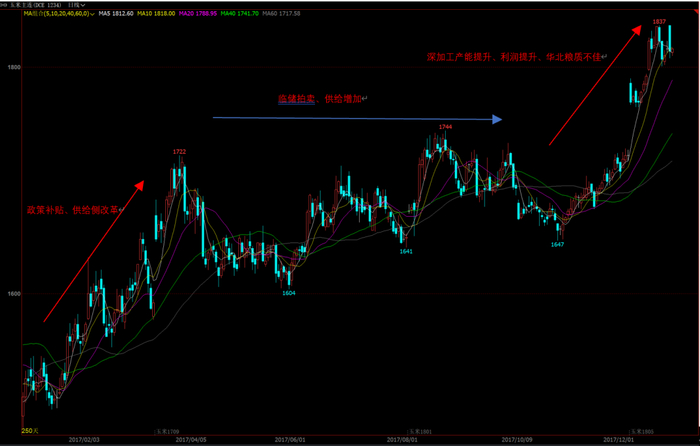Click the 玉米主连 (DCE 1234) contract title

pyautogui.click(x=36, y=5)
